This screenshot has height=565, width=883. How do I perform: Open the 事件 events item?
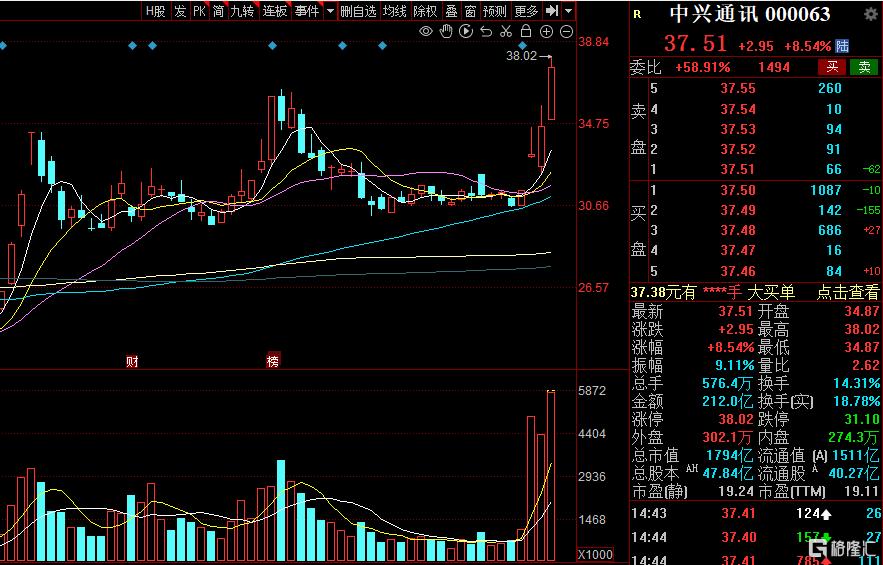307,11
